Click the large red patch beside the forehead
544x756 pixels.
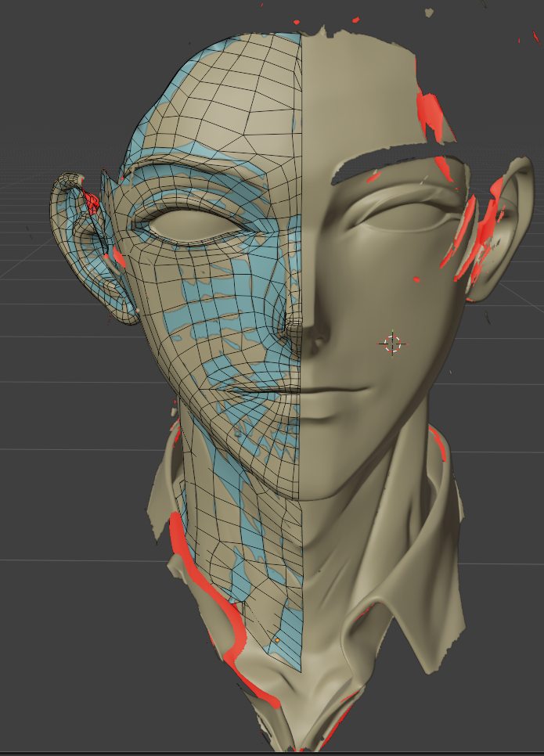pyautogui.click(x=430, y=114)
